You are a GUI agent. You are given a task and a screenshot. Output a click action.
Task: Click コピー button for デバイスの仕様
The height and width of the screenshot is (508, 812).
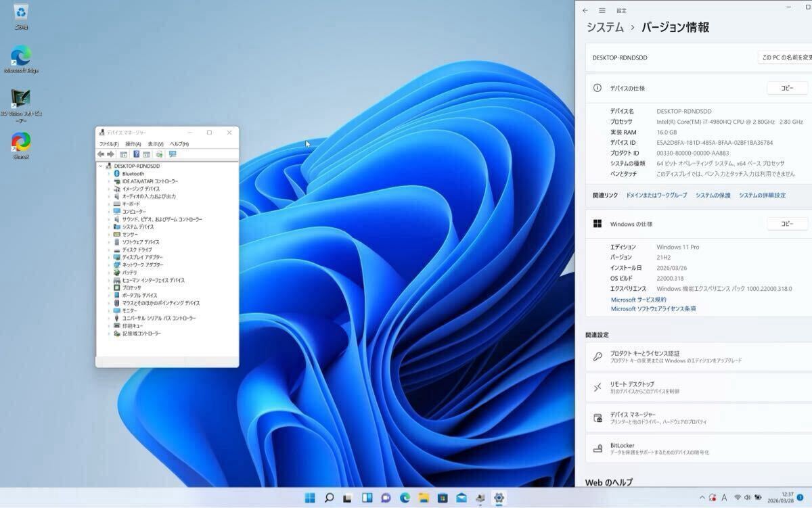787,88
